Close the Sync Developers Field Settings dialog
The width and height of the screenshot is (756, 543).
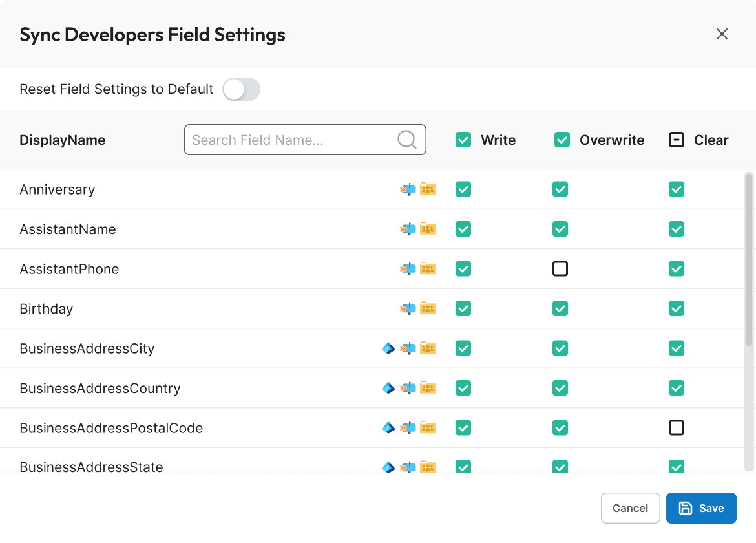click(722, 34)
